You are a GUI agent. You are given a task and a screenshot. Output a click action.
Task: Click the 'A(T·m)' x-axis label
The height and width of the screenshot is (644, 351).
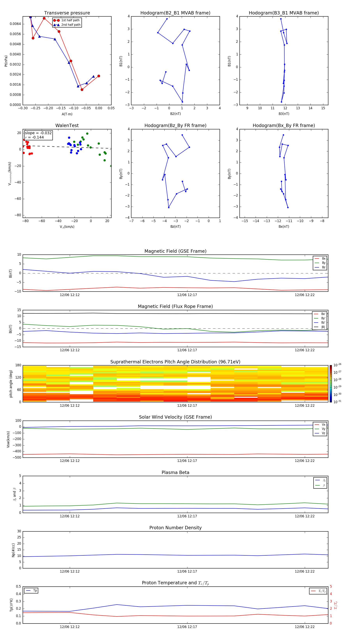tap(67, 114)
